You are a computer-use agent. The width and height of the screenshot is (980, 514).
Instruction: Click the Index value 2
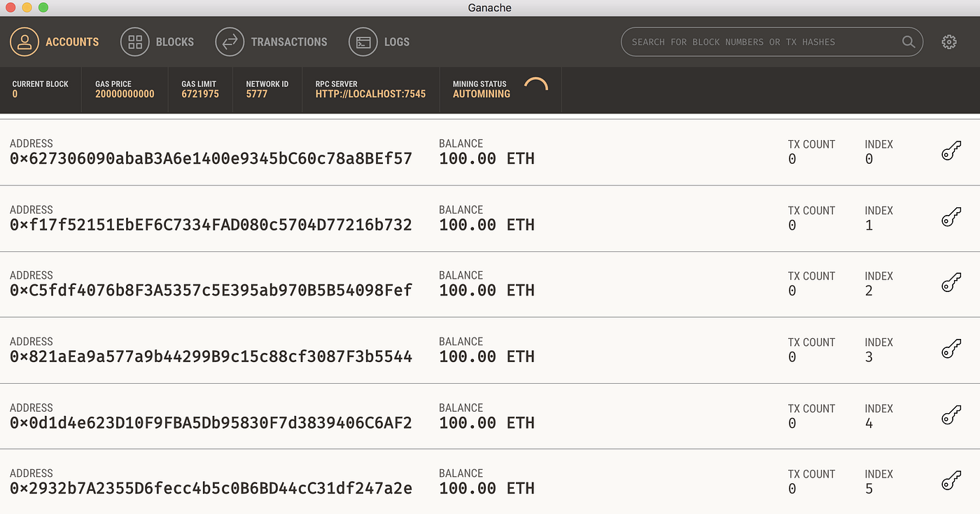[869, 291]
